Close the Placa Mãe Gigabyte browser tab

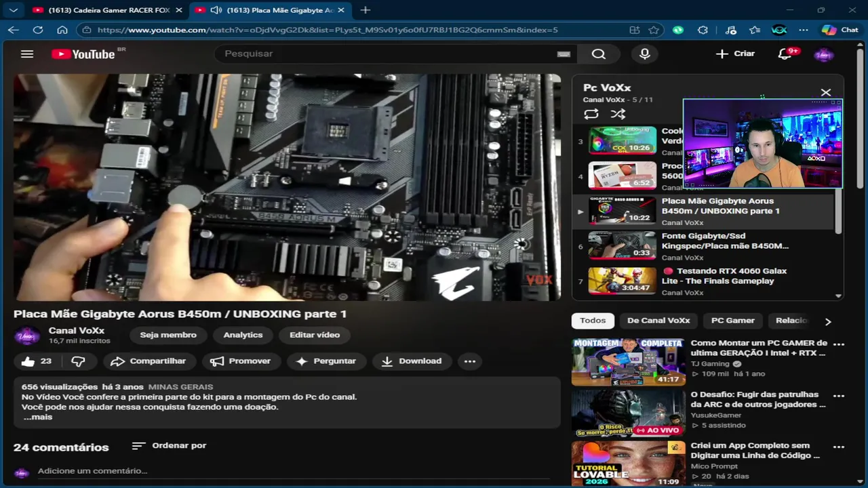(341, 10)
